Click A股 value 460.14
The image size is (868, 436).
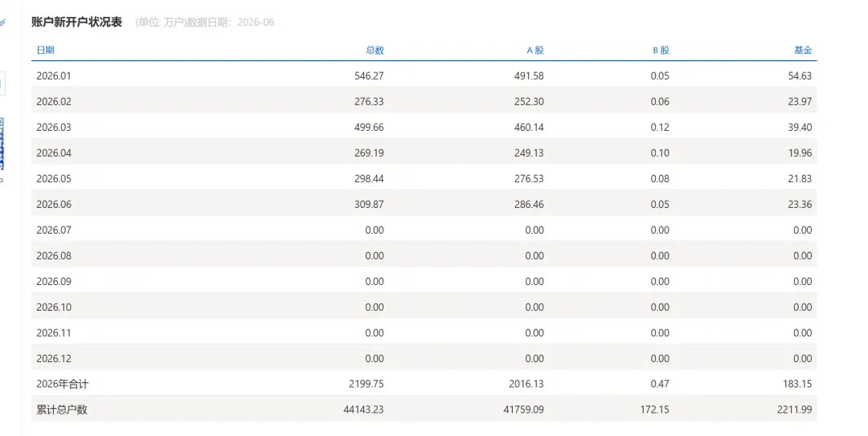point(529,127)
